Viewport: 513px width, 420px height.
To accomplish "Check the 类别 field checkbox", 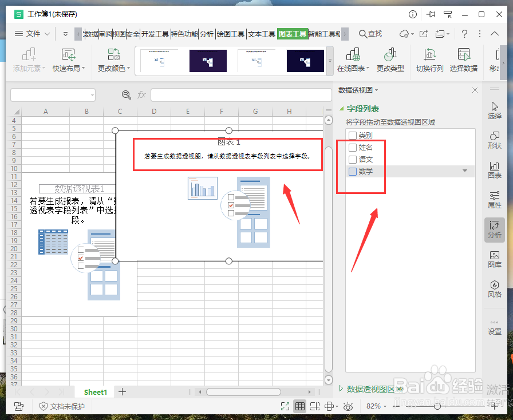I will click(x=353, y=134).
